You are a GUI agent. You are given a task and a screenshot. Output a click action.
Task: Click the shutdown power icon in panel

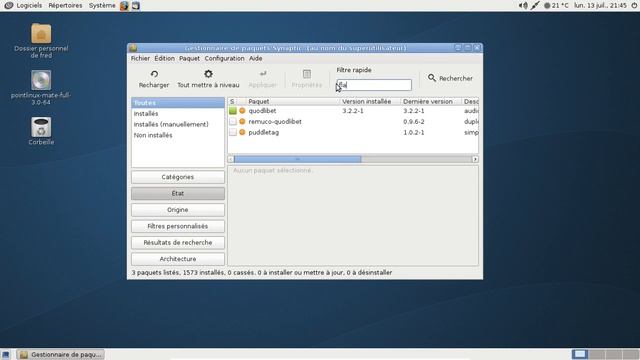click(634, 6)
